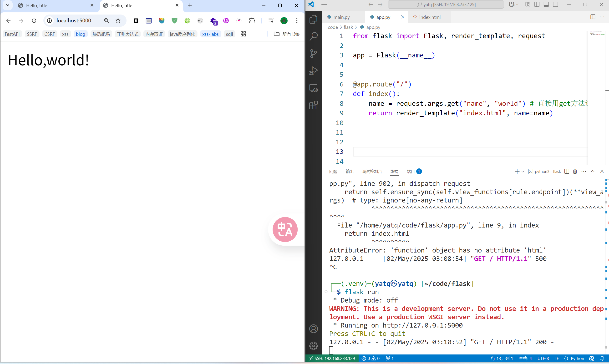The width and height of the screenshot is (609, 364).
Task: Kill the terminal with trash icon
Action: tap(575, 172)
